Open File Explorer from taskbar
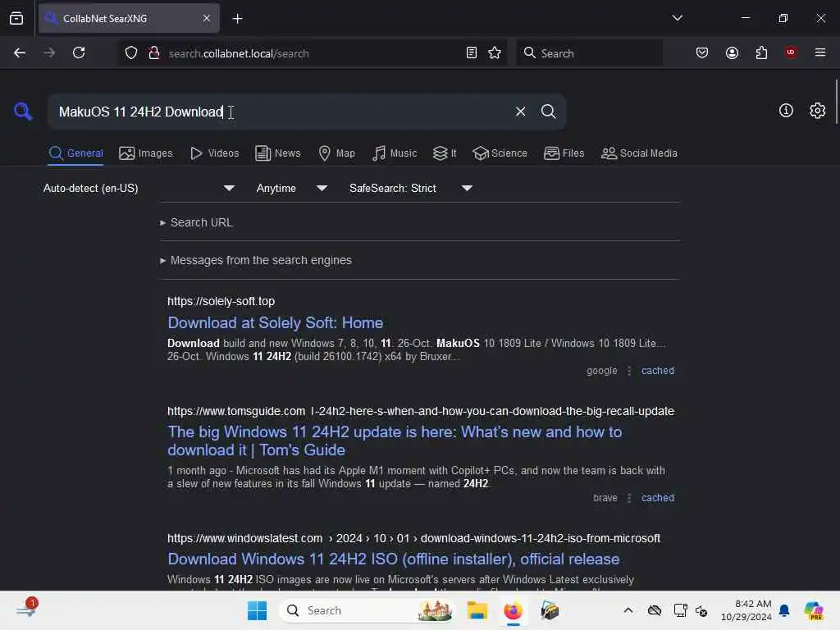840x630 pixels. (x=477, y=610)
